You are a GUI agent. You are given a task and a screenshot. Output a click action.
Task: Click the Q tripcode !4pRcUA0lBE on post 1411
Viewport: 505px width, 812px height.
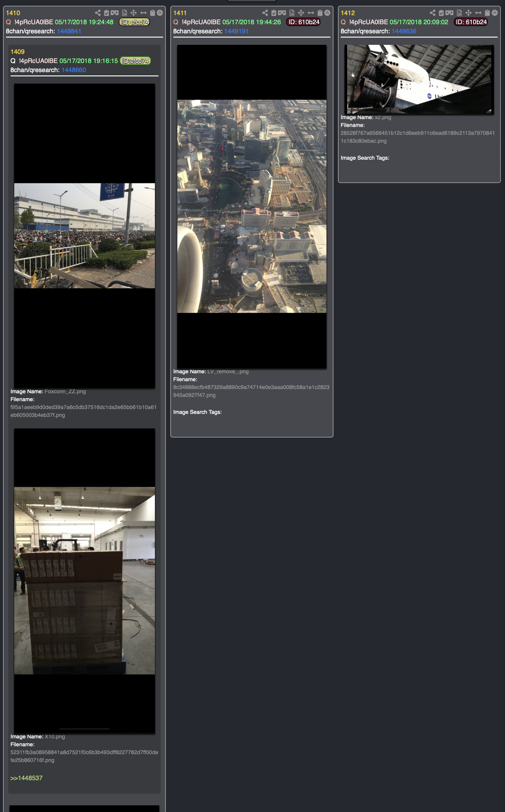tap(201, 22)
